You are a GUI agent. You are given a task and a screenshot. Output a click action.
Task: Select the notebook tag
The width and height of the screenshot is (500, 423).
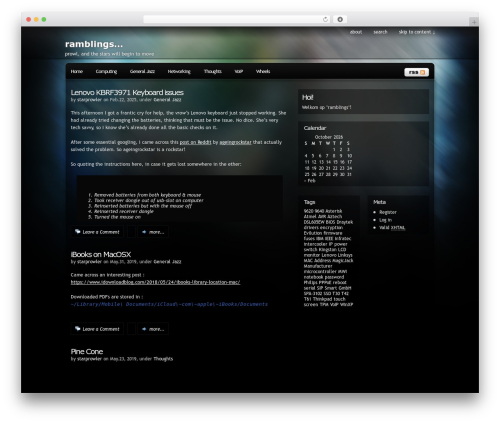click(314, 277)
